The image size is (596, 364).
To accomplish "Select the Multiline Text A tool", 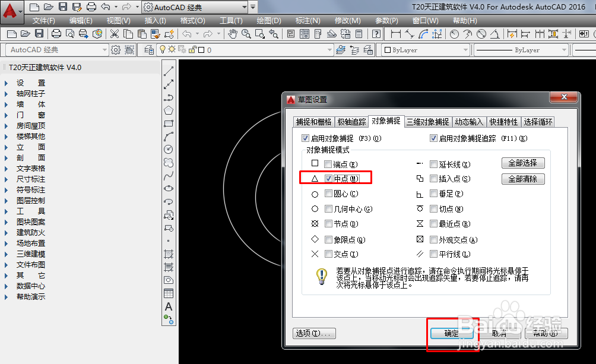I will tap(169, 306).
